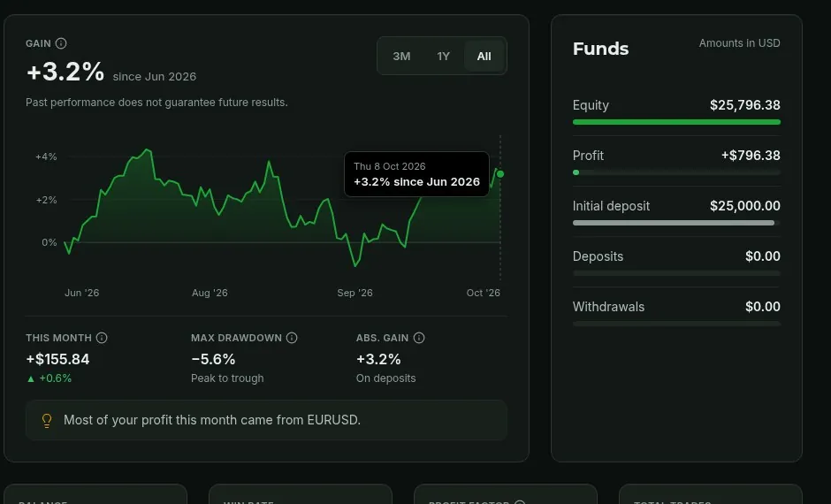Click the Deposits progress bar

pos(676,273)
